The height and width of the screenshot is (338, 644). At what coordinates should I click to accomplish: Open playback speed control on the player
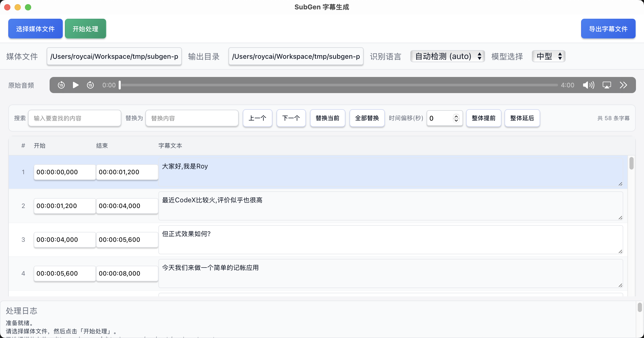624,85
